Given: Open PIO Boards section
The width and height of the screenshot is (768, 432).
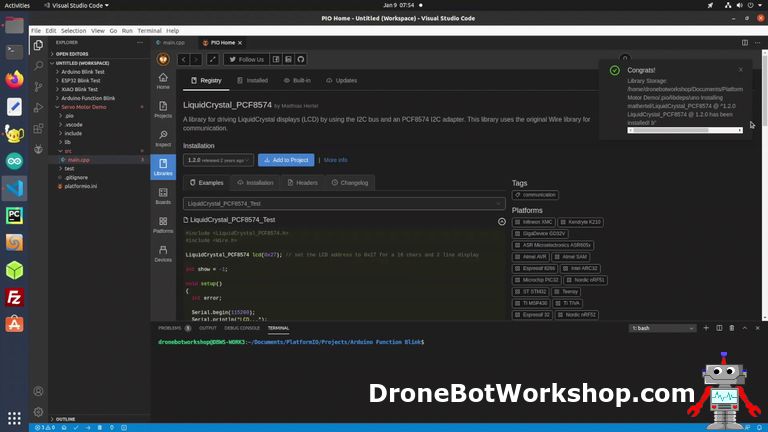Looking at the screenshot, I should 163,196.
